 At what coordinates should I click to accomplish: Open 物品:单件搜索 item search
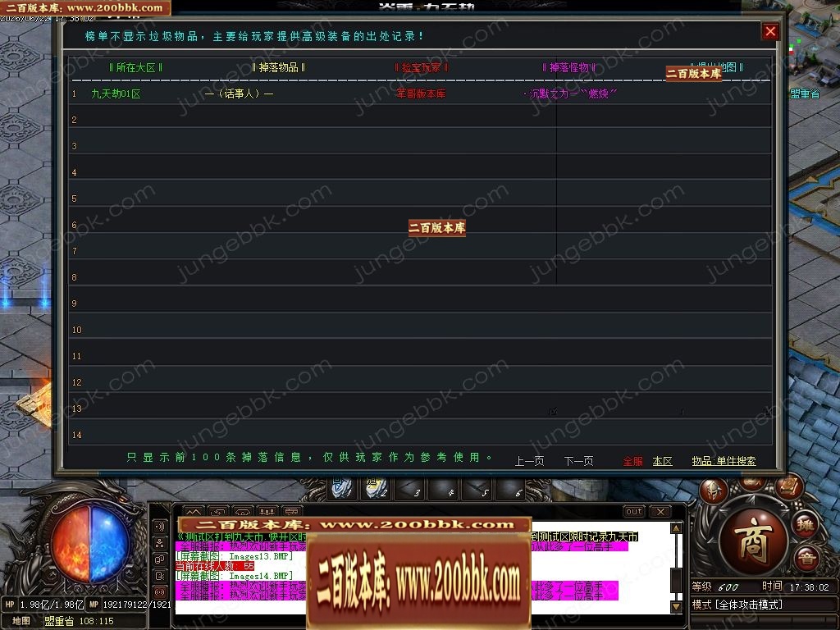coord(724,461)
